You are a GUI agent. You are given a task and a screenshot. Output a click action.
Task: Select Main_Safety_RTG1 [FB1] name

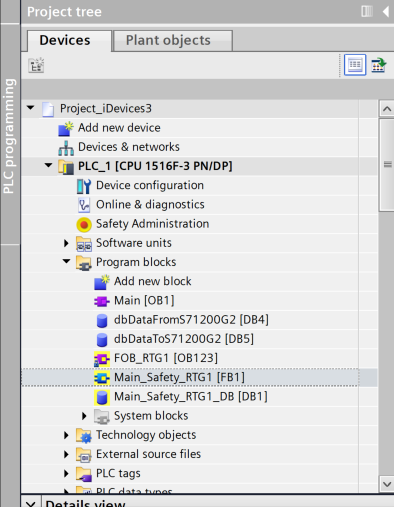click(x=179, y=377)
